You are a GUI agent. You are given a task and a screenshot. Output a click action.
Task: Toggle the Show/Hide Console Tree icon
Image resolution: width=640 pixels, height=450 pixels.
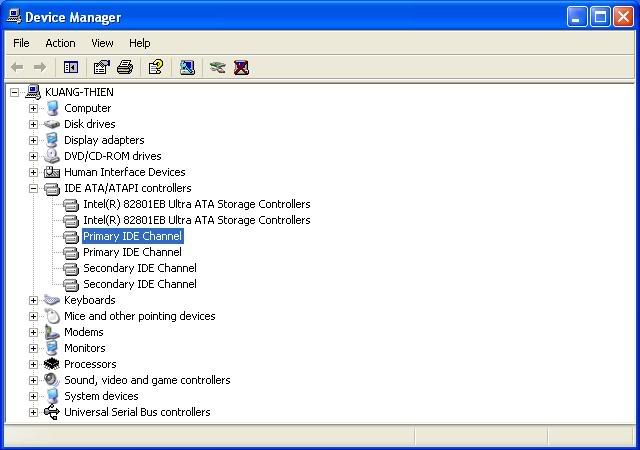[71, 67]
